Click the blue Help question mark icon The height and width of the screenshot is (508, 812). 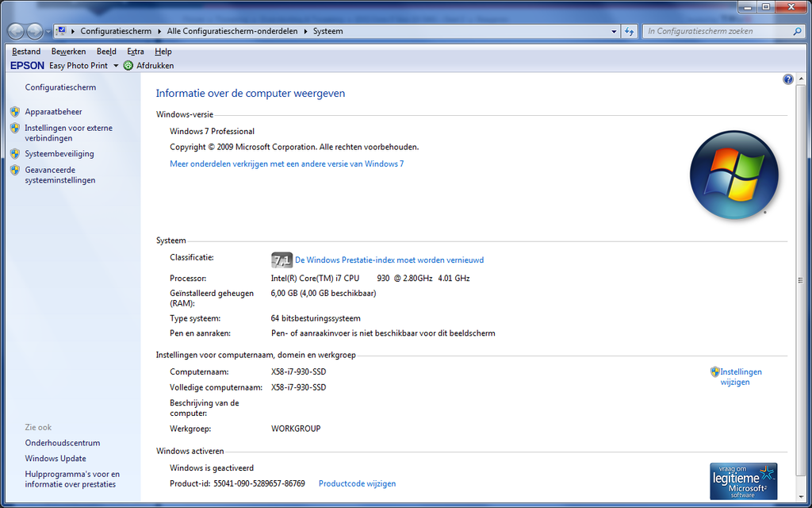pyautogui.click(x=787, y=79)
